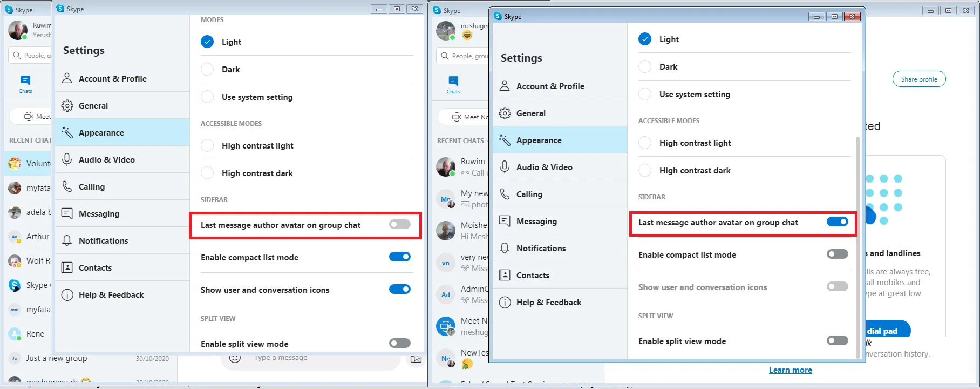The height and width of the screenshot is (389, 980).
Task: Click emoji icon in left message box
Action: [234, 358]
